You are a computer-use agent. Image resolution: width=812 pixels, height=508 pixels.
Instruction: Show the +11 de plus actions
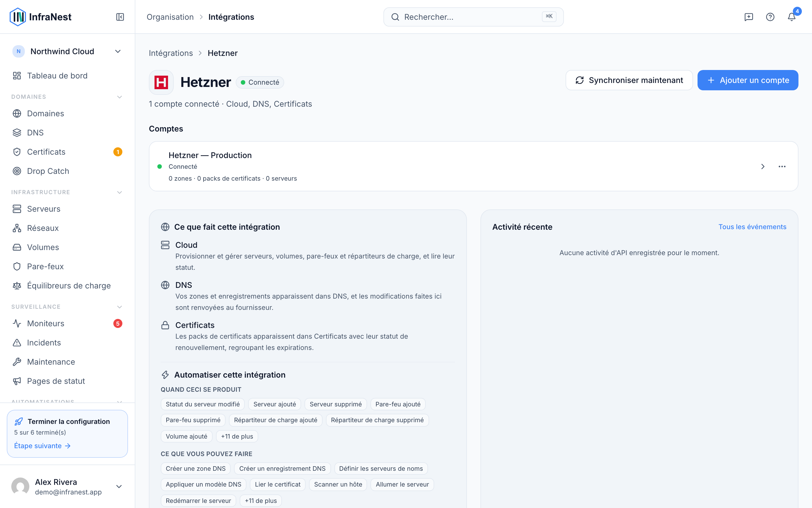[261, 501]
